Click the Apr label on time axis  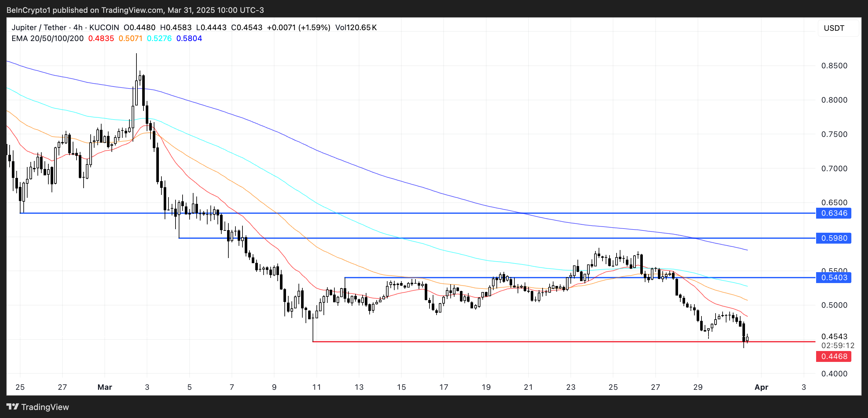761,387
